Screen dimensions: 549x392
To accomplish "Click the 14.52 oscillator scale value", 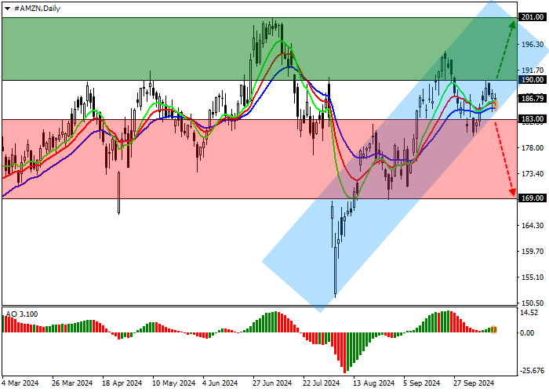I will tap(529, 313).
